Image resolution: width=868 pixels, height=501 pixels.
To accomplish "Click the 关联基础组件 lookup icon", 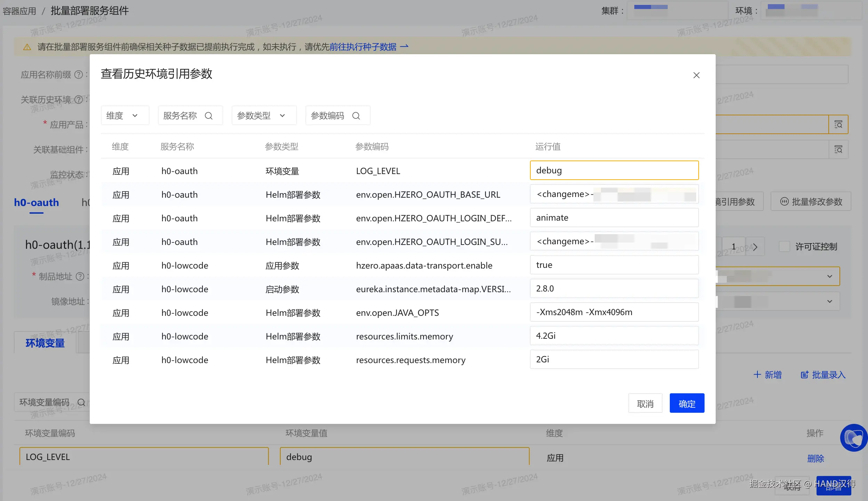I will [x=838, y=149].
